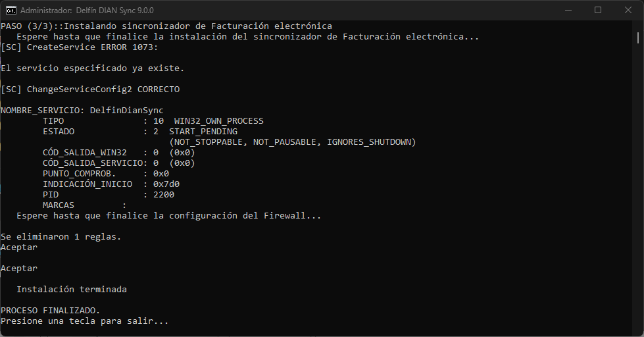Click the 'Instalación terminada' message
This screenshot has height=337, width=644.
coord(72,289)
